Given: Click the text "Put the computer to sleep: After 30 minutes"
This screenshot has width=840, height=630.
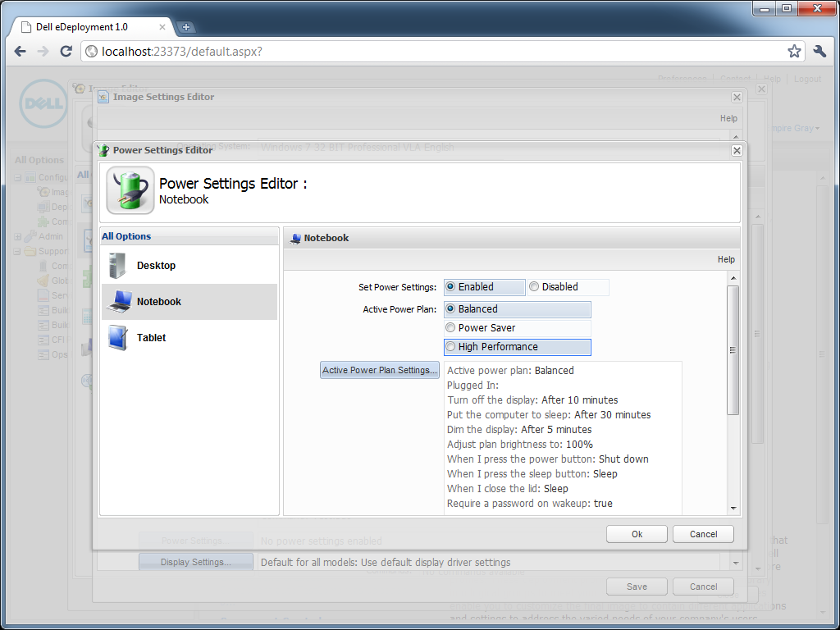Looking at the screenshot, I should 549,414.
